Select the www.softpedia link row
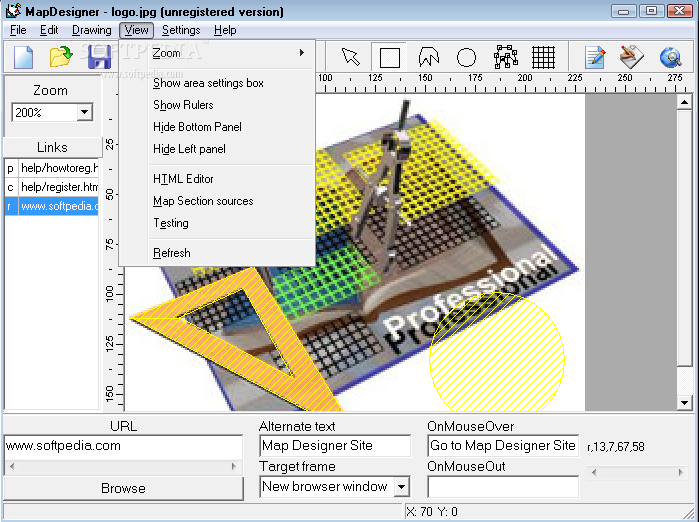 (52, 206)
